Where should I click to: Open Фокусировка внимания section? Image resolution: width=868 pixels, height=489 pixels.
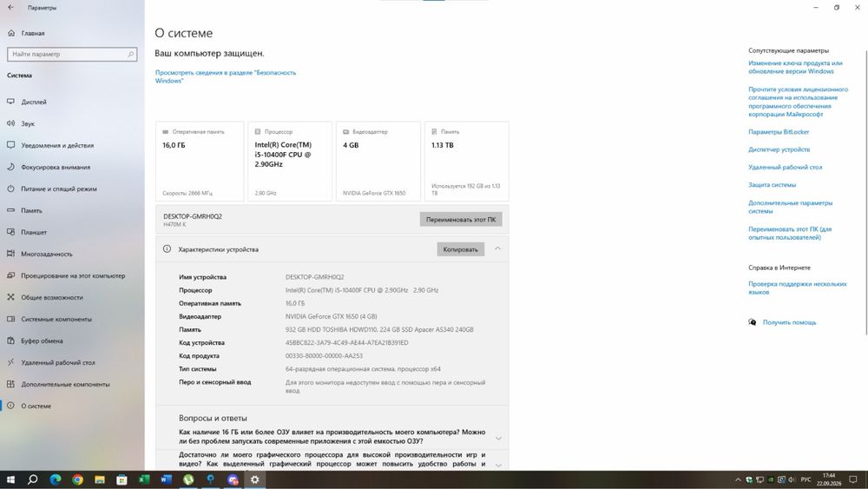(56, 168)
